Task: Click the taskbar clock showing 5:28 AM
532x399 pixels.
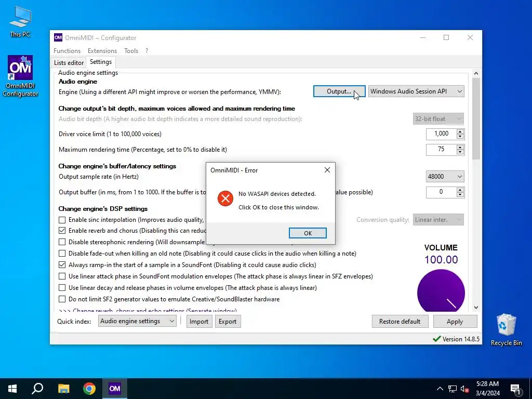Action: click(x=487, y=389)
